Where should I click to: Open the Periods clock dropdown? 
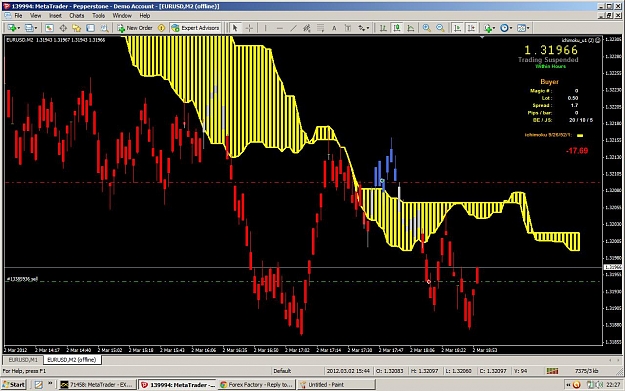coord(506,28)
